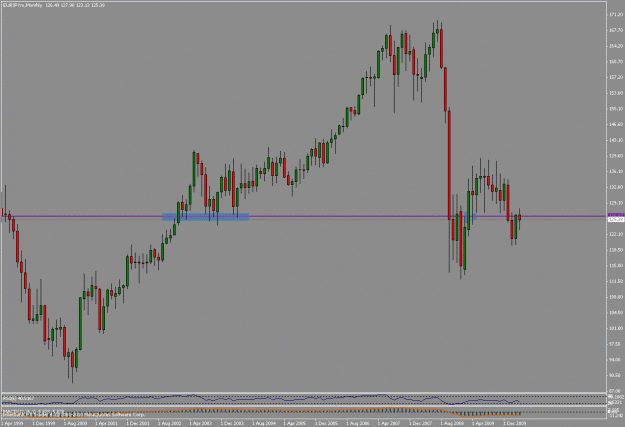Click the purple line price tag on axis
625x427 pixels.
pyautogui.click(x=615, y=215)
